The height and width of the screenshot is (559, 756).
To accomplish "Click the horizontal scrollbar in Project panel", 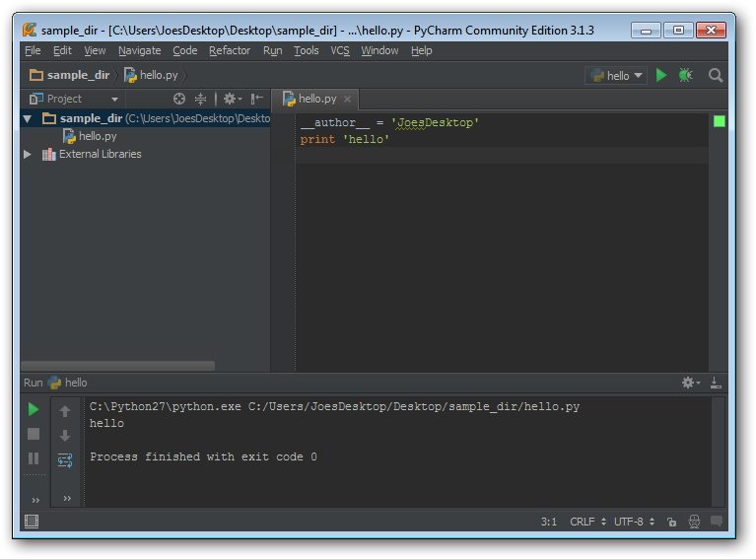I will coord(118,366).
